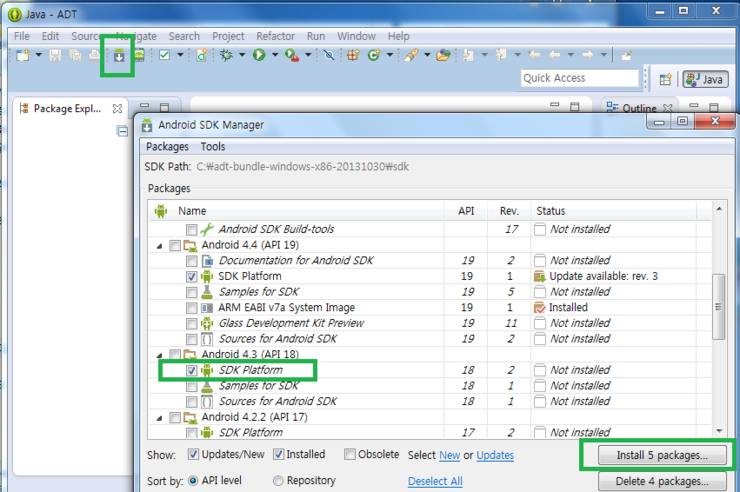Click the Updates select link

coord(495,455)
